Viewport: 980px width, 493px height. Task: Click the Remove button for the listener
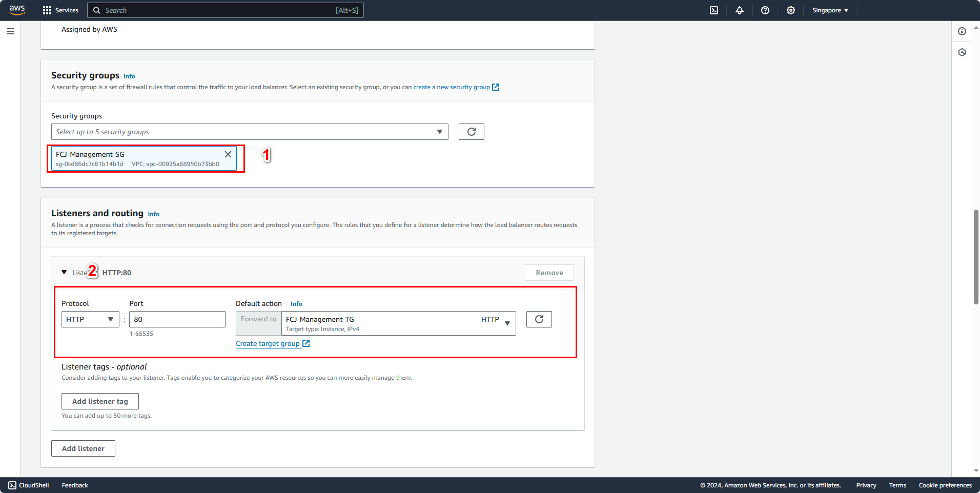549,272
